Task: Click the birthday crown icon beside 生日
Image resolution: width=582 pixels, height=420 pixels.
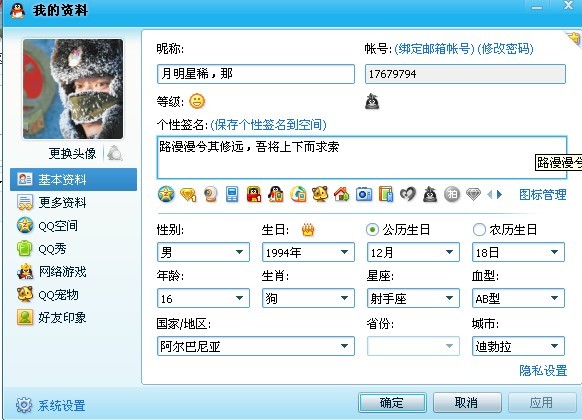Action: click(x=308, y=230)
